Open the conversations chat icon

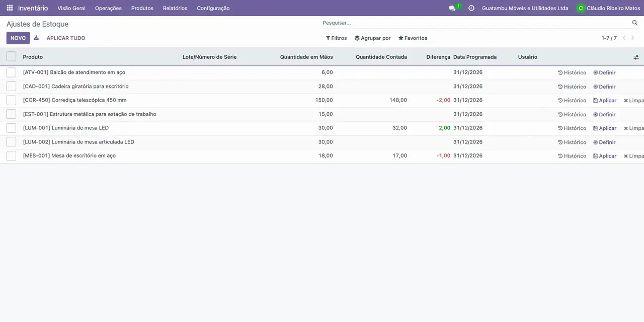(x=452, y=8)
